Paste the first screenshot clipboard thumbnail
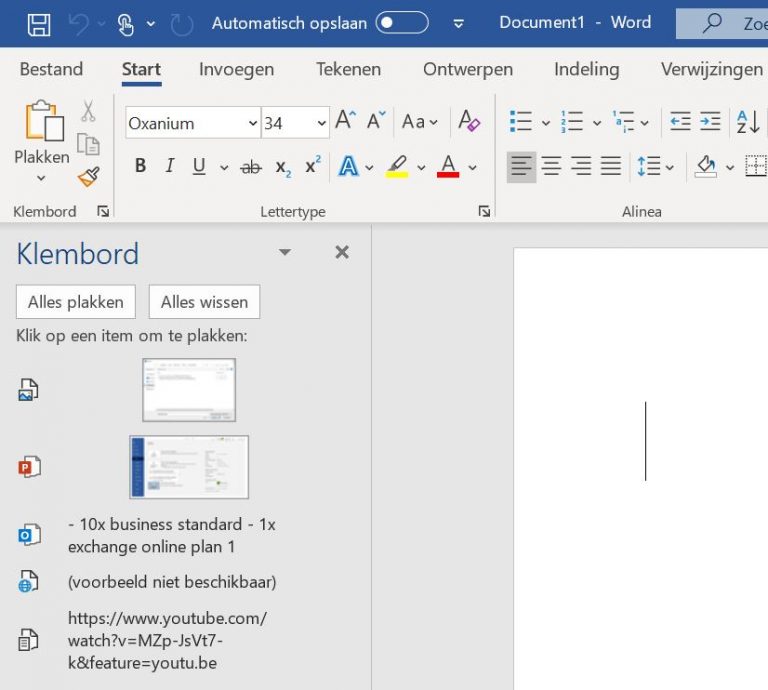This screenshot has height=690, width=768. pyautogui.click(x=189, y=390)
